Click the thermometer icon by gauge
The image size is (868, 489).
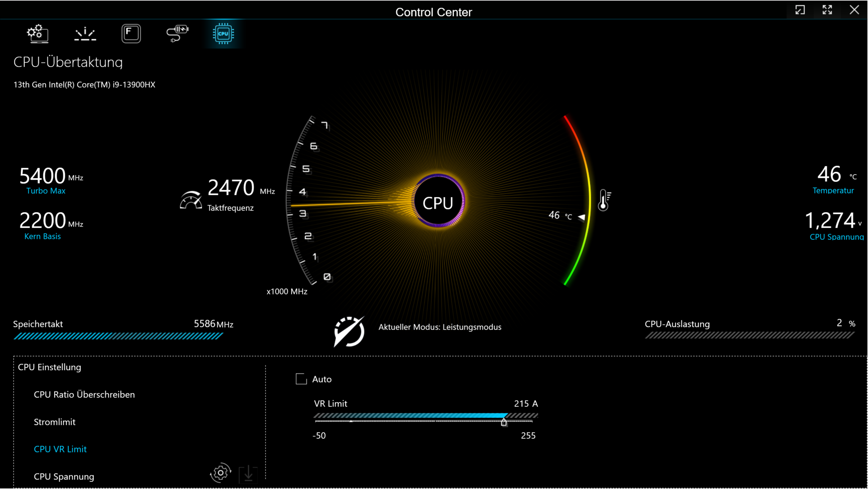(x=604, y=200)
